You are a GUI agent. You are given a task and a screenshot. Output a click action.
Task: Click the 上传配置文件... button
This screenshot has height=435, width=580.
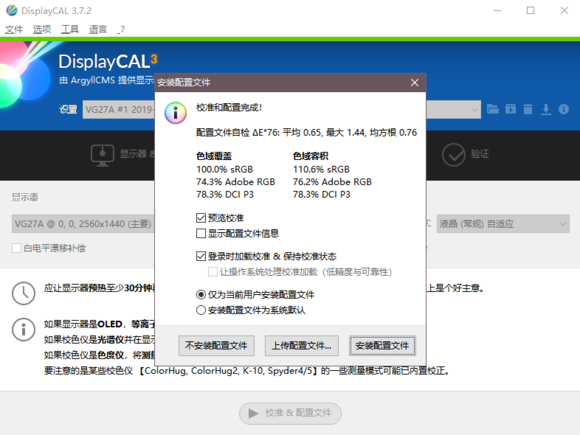301,346
